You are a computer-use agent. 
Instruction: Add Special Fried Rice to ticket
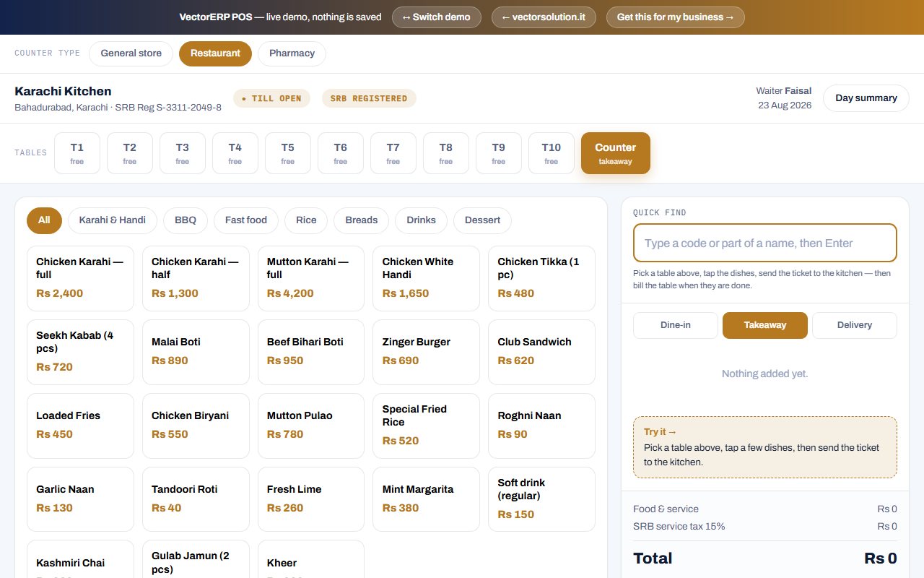coord(426,426)
